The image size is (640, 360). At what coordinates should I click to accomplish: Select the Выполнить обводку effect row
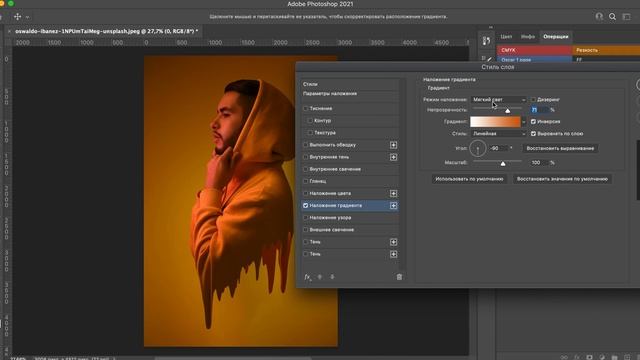coord(351,145)
